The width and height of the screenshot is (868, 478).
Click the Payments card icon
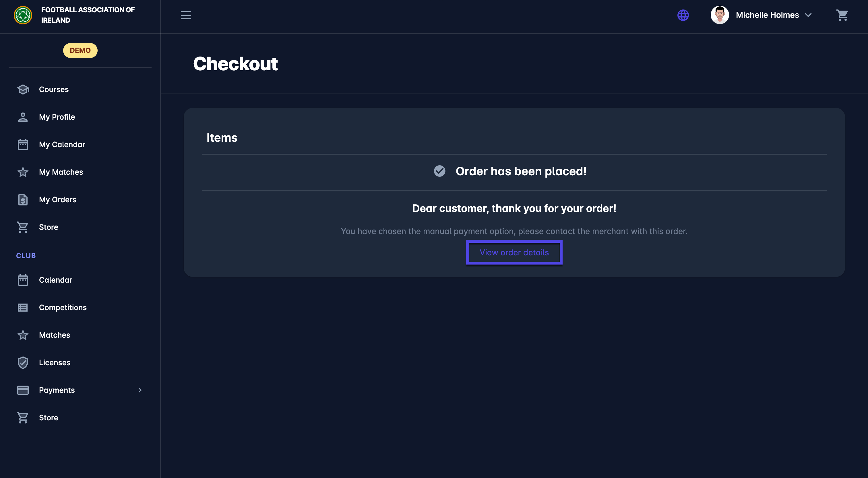23,390
